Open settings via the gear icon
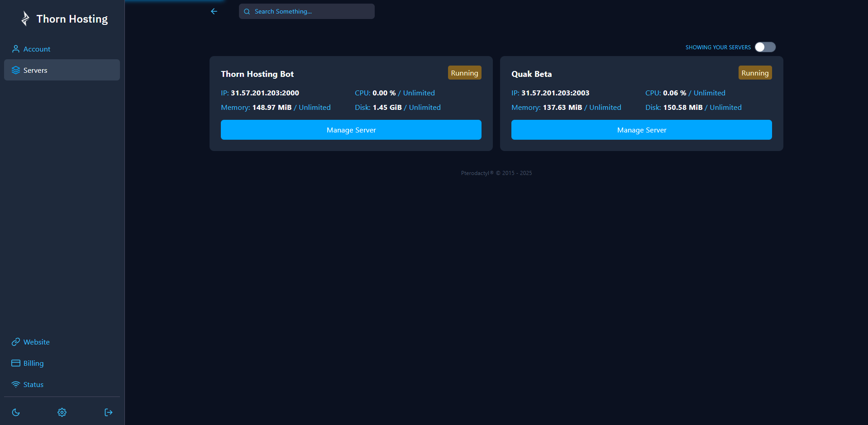Image resolution: width=868 pixels, height=425 pixels. (62, 412)
